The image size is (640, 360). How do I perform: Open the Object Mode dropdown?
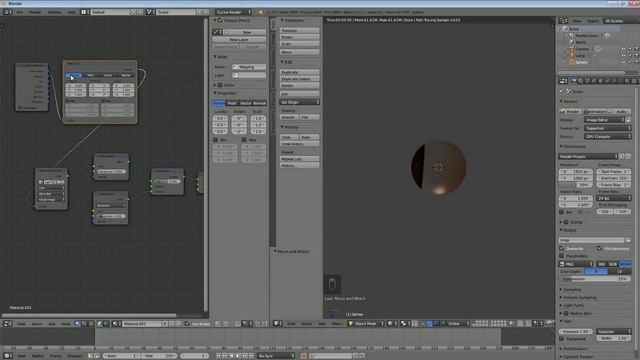(366, 324)
